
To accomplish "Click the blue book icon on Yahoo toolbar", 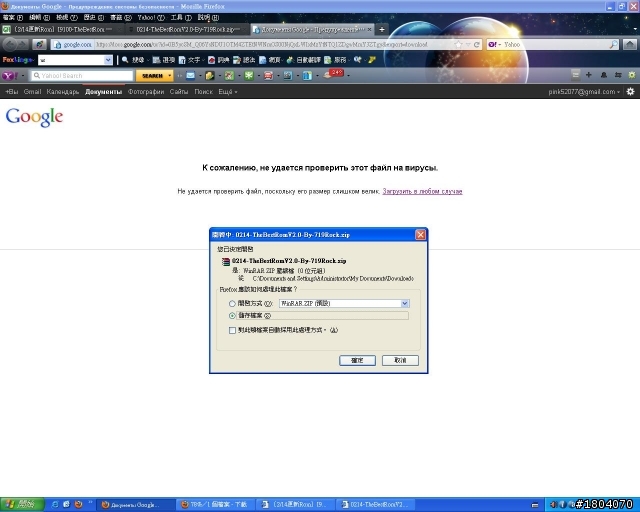I will tap(307, 76).
